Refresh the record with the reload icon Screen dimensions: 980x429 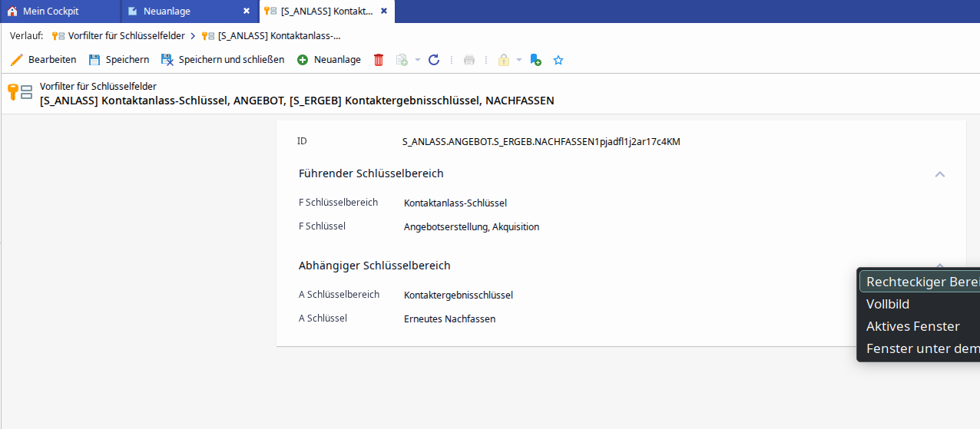click(x=434, y=60)
